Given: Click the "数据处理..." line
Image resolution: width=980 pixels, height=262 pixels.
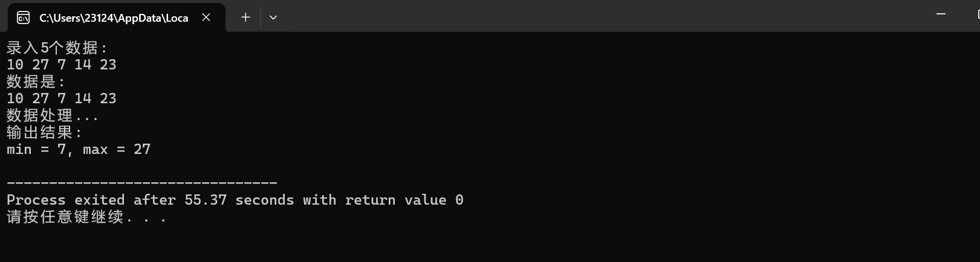Looking at the screenshot, I should tap(53, 115).
